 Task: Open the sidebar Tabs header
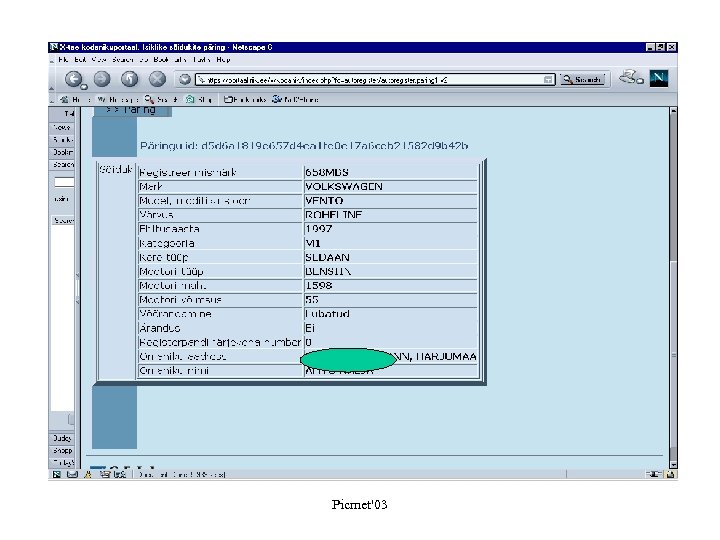(62, 113)
